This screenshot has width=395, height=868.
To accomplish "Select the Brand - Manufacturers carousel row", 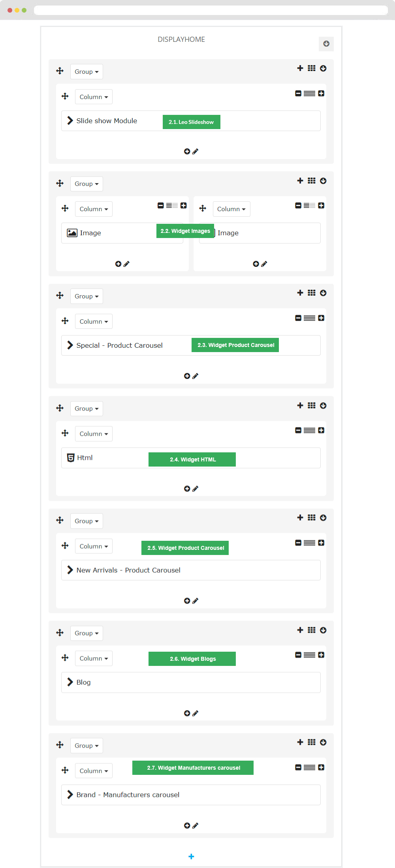I will [191, 795].
